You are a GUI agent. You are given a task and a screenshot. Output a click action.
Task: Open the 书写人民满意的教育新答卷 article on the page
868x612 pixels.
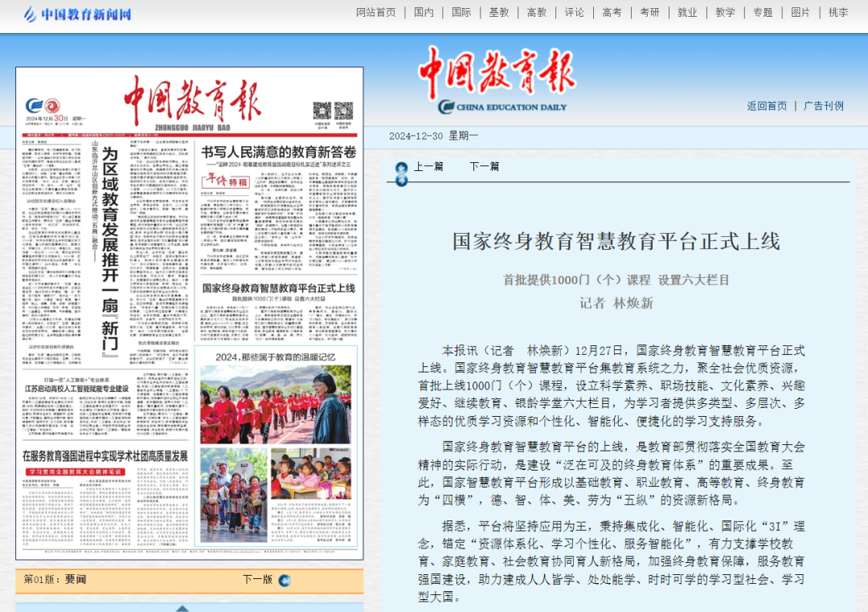pyautogui.click(x=278, y=152)
